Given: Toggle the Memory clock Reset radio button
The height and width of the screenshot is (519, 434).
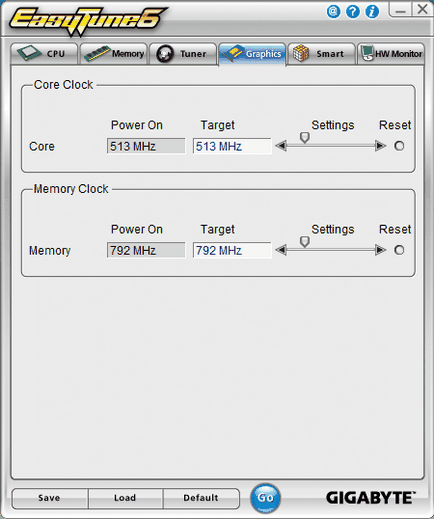Looking at the screenshot, I should [x=399, y=250].
